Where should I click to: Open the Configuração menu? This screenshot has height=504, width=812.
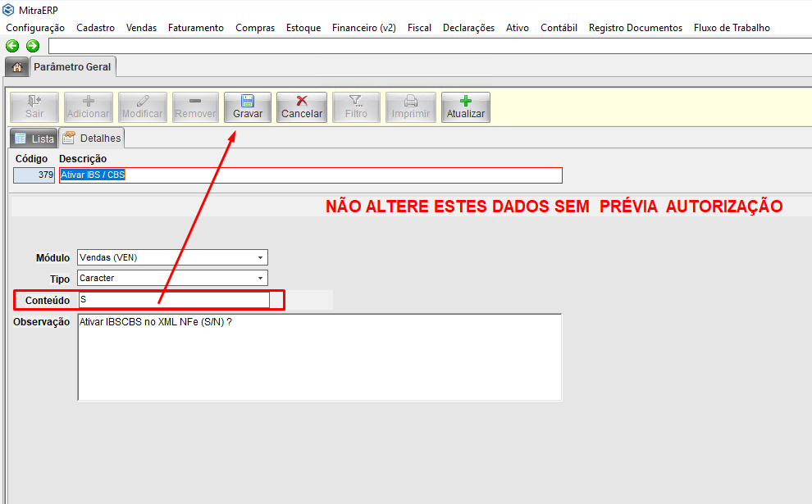point(35,28)
